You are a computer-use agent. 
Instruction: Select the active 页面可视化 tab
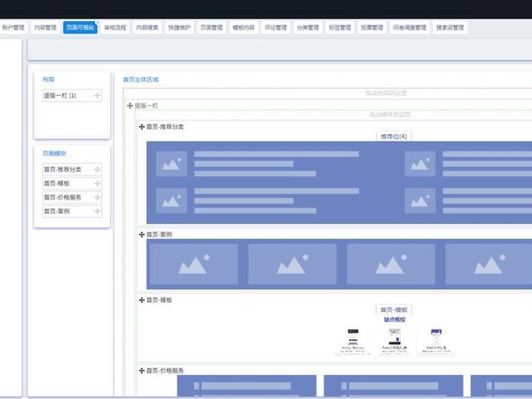pyautogui.click(x=80, y=27)
